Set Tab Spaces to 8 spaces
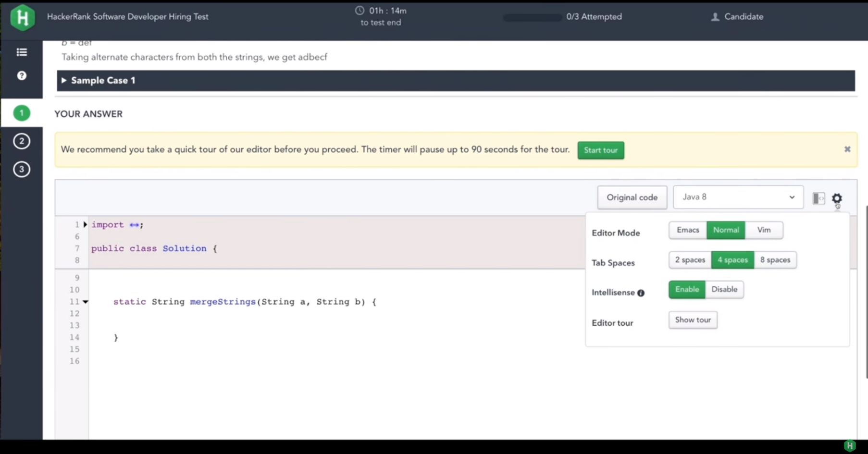Viewport: 868px width, 454px height. point(775,259)
